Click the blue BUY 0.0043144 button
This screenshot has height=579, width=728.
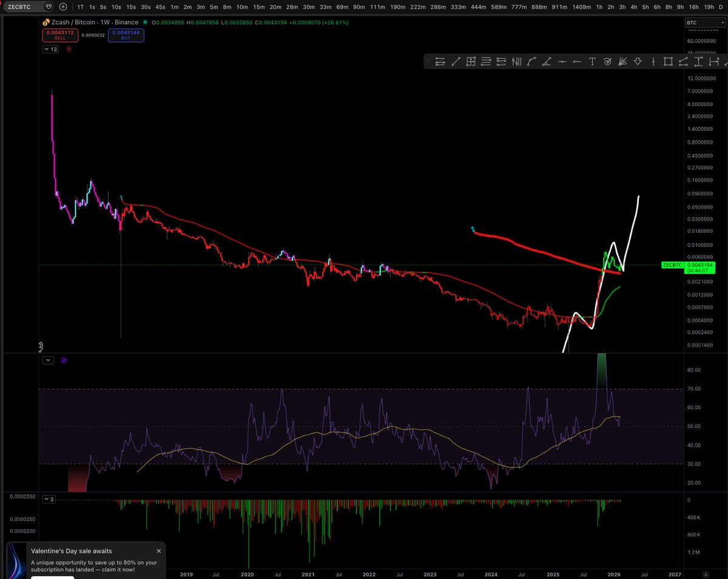tap(126, 35)
